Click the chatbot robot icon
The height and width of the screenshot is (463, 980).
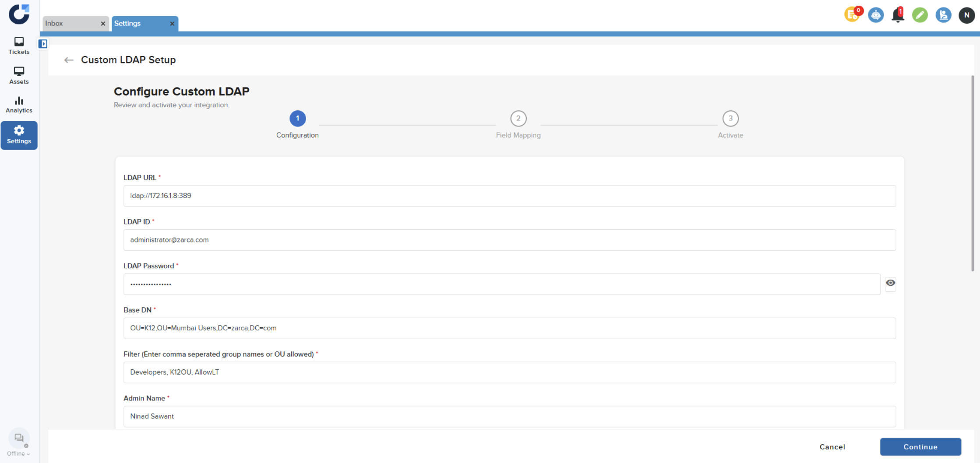pos(876,15)
